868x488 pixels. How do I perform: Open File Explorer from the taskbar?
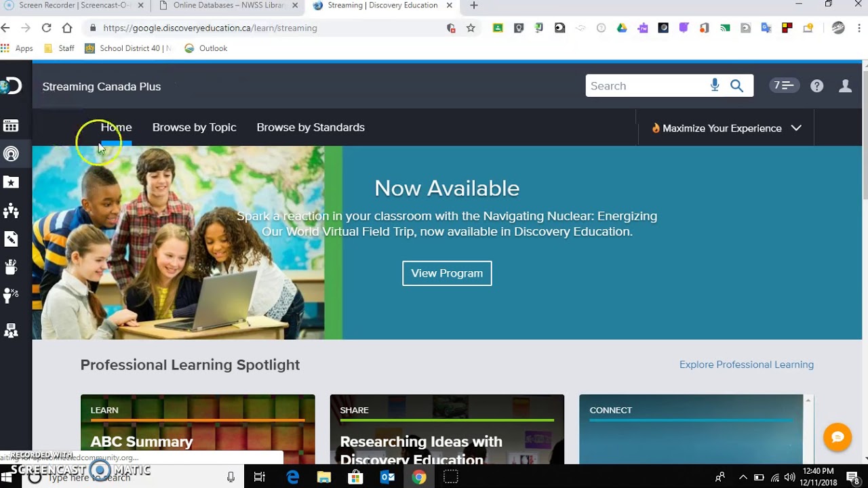pyautogui.click(x=324, y=477)
